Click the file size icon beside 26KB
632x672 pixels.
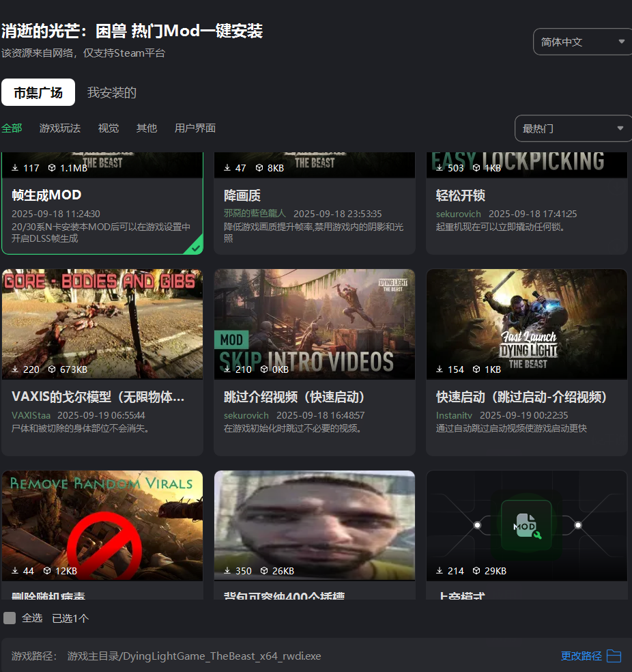tap(264, 570)
